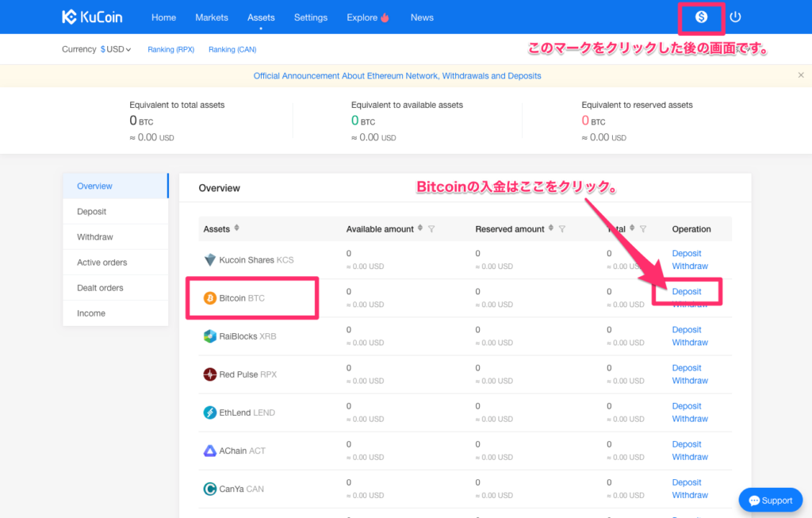Withdraw RaiBlocks XRB
This screenshot has height=518, width=812.
[690, 343]
